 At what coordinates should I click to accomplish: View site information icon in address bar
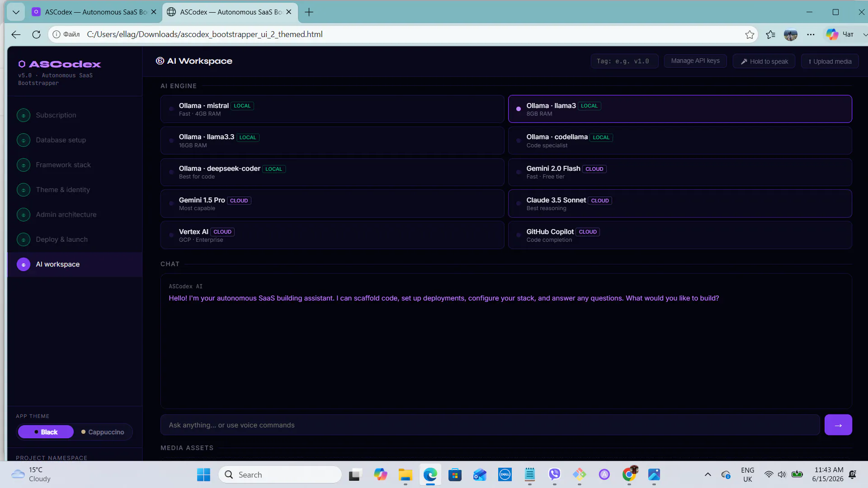pyautogui.click(x=57, y=34)
